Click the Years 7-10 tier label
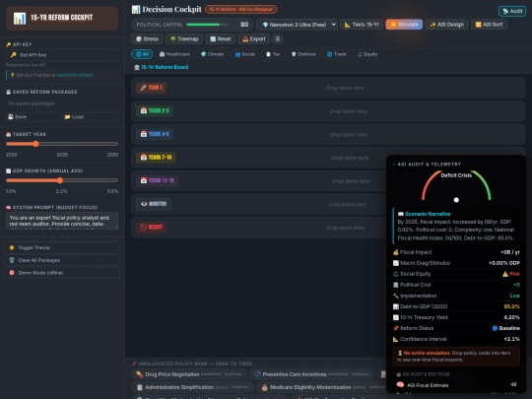 click(x=156, y=157)
